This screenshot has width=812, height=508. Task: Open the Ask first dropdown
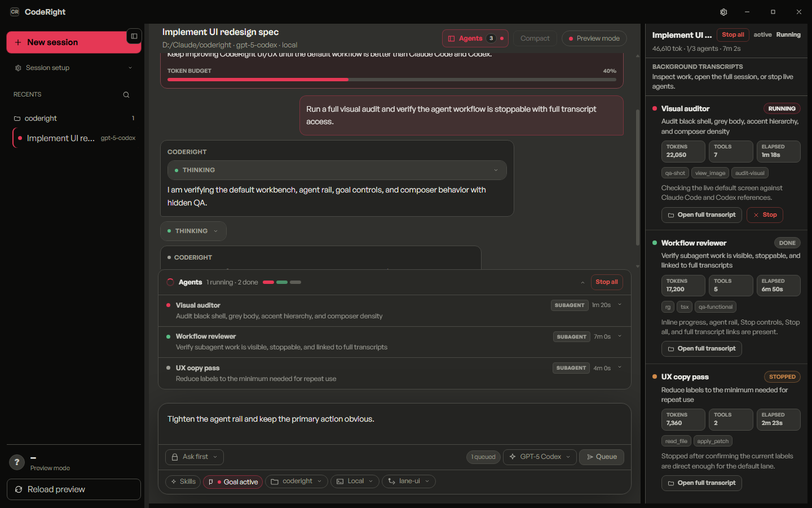[195, 457]
